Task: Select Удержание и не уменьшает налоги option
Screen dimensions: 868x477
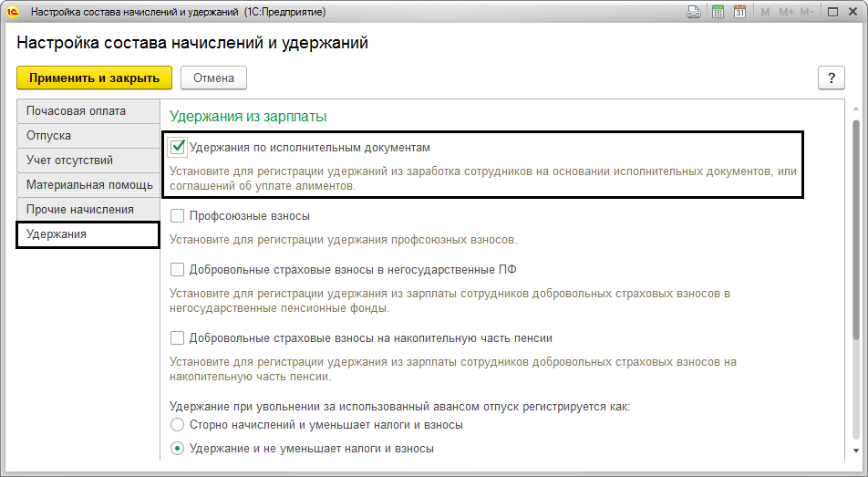Action: pos(178,449)
